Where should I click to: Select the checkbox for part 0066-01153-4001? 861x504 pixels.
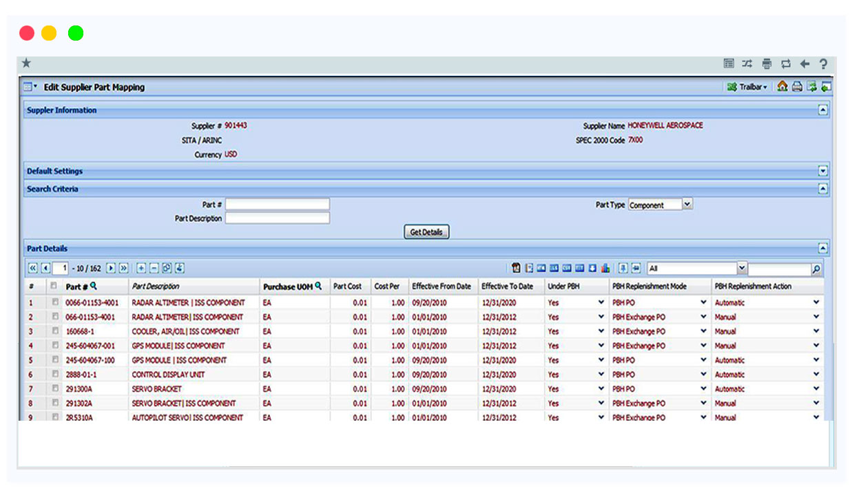(x=55, y=302)
